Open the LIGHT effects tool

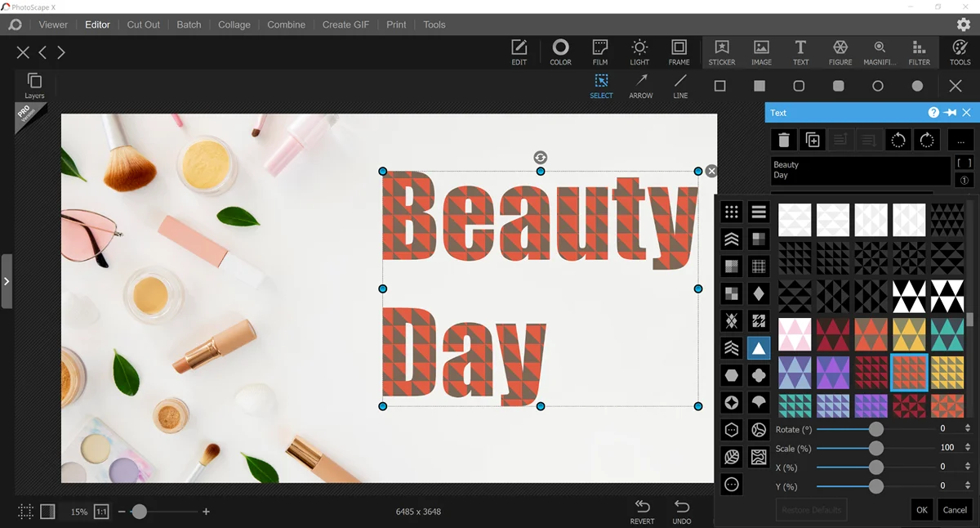click(639, 51)
